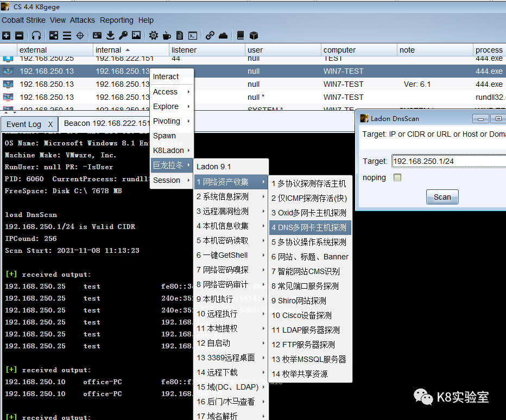
Task: Open 16 后门/木马查看 submenu
Action: [231, 402]
